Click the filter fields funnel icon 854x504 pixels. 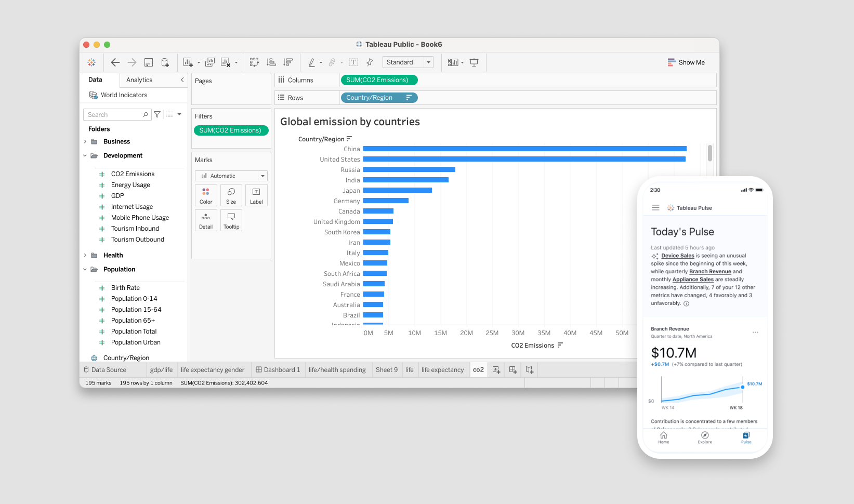pos(157,115)
